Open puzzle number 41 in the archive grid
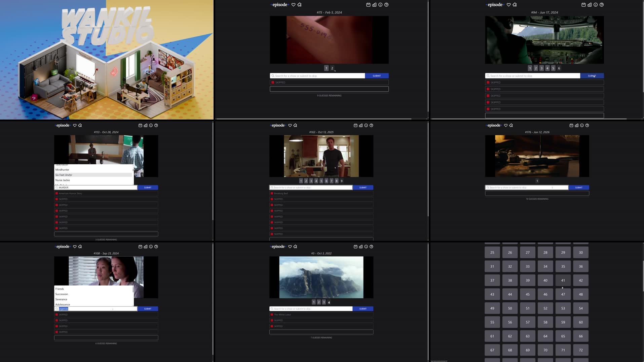The width and height of the screenshot is (644, 362). (563, 280)
